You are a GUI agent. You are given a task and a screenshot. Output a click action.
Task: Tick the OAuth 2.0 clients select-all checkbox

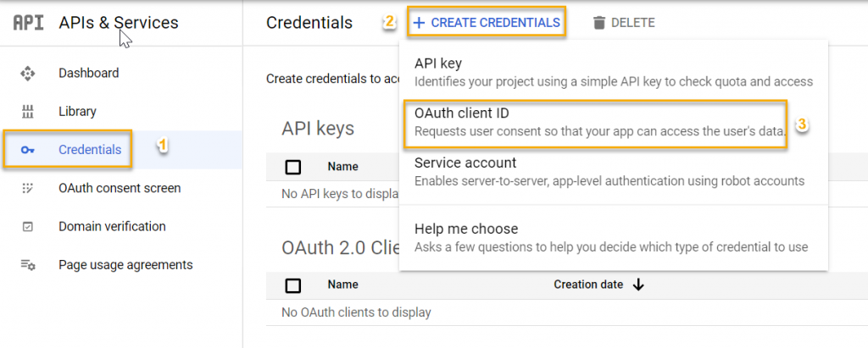(292, 285)
